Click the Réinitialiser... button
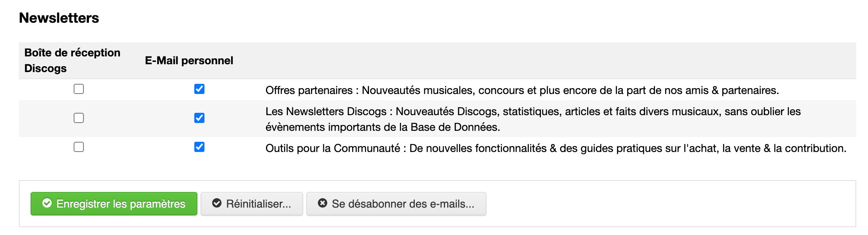Image resolution: width=868 pixels, height=235 pixels. click(x=252, y=204)
